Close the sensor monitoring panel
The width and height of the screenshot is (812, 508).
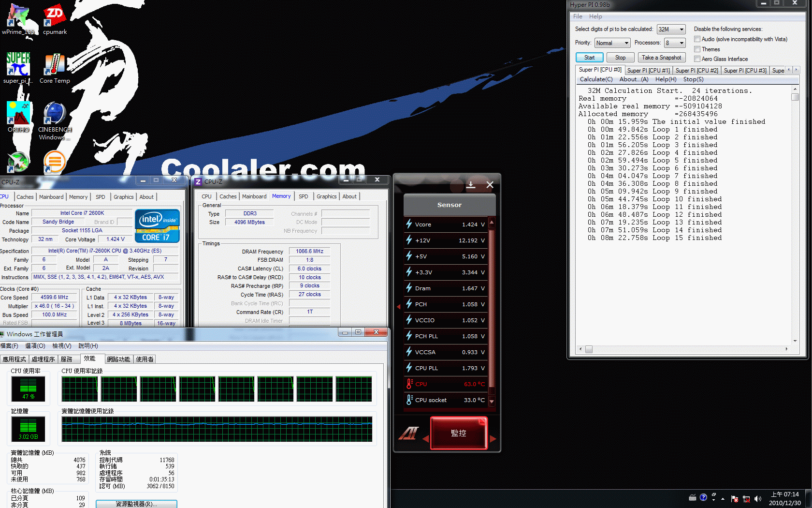pyautogui.click(x=490, y=185)
